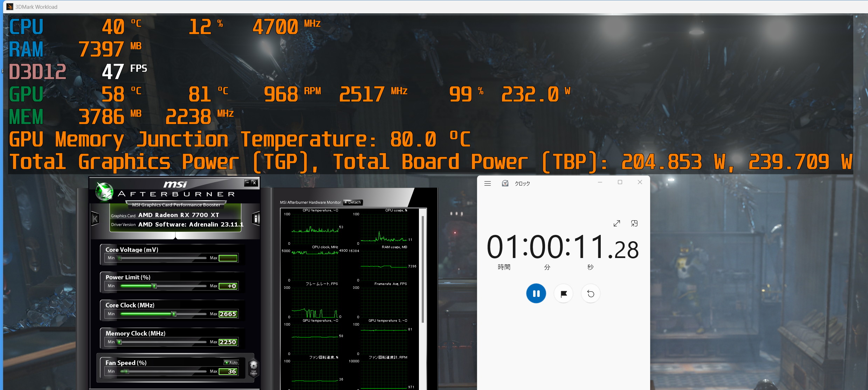868x390 pixels.
Task: Click the フレームレート FPS graph
Action: click(315, 302)
